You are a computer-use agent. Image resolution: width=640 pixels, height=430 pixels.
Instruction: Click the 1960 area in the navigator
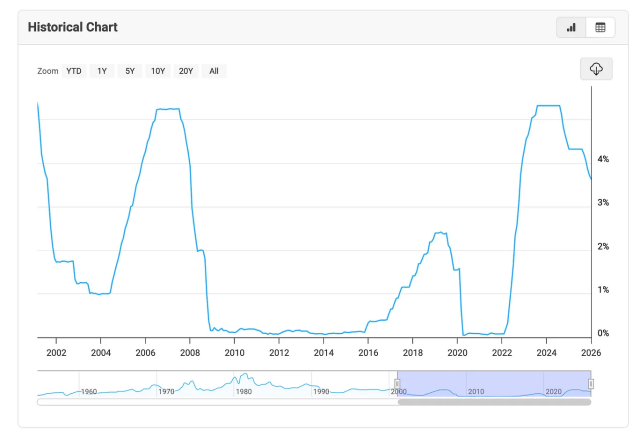tap(89, 391)
